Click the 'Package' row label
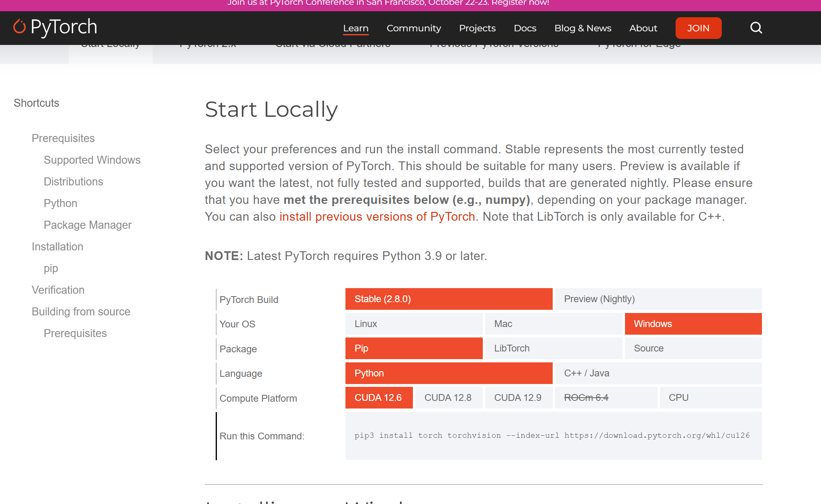The width and height of the screenshot is (821, 504). tap(238, 349)
